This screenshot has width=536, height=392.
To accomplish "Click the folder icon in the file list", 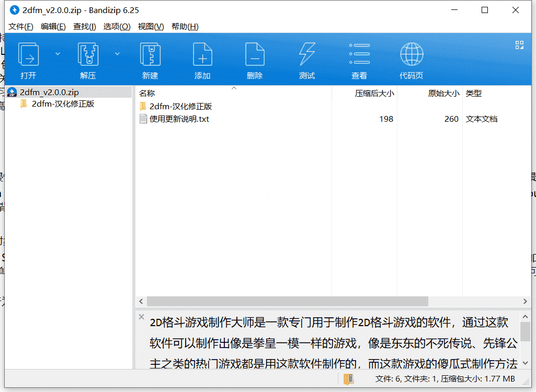I will tap(143, 106).
